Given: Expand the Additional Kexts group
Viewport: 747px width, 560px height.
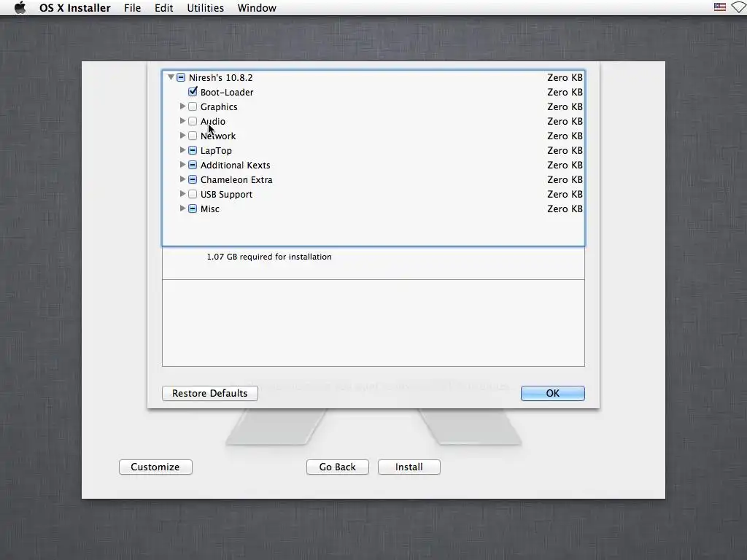Looking at the screenshot, I should 182,165.
